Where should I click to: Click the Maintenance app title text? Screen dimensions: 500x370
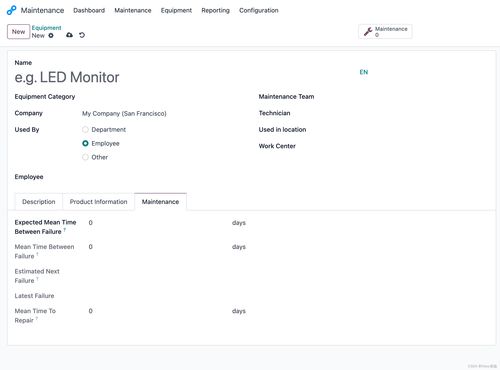(x=42, y=10)
